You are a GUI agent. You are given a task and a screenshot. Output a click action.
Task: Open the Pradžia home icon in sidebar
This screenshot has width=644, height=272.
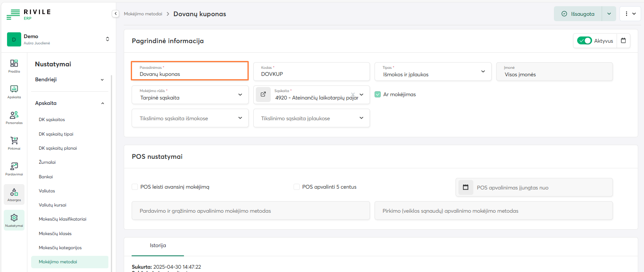[14, 66]
